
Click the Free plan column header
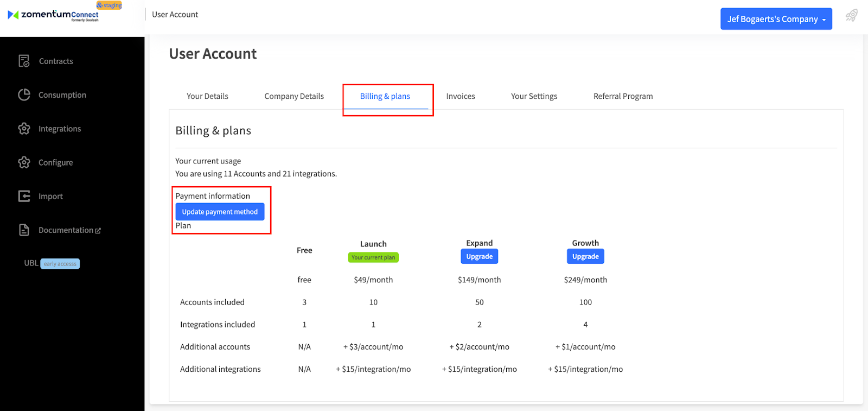[x=304, y=250]
